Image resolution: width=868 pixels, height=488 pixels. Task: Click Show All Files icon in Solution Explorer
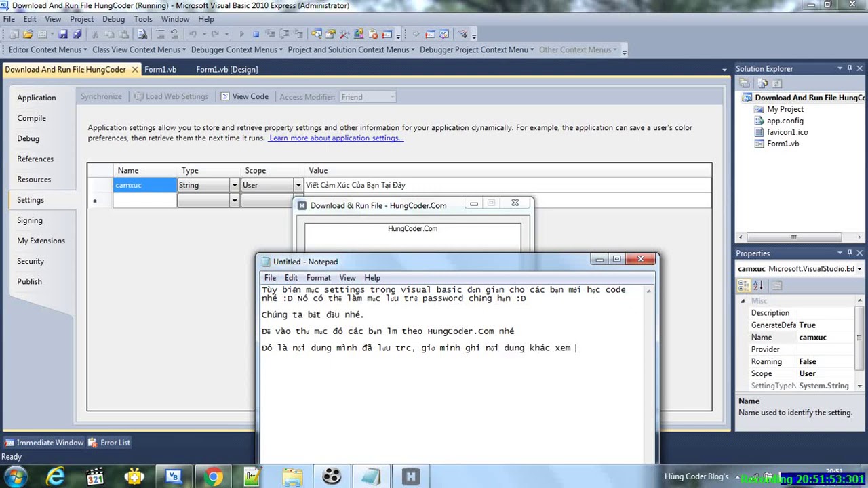pos(763,83)
